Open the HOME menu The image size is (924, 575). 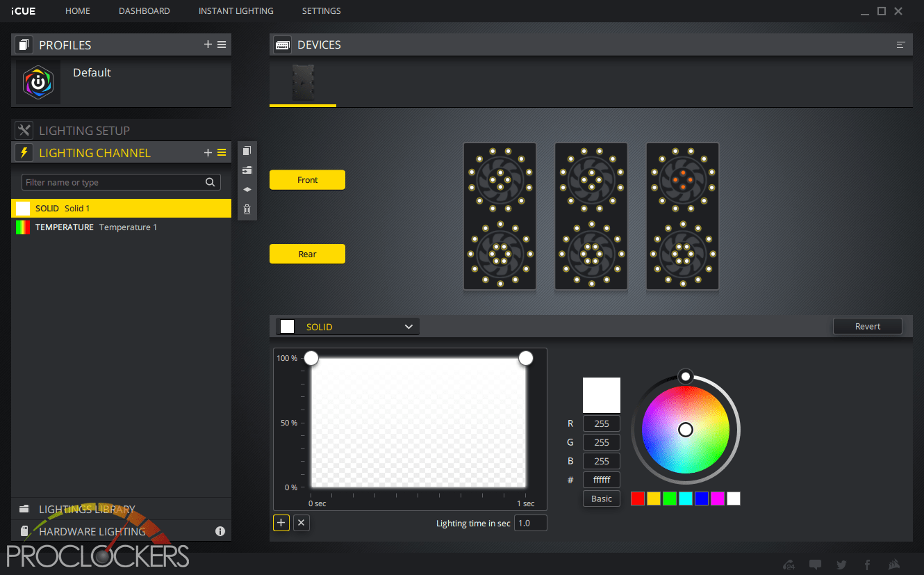point(78,11)
